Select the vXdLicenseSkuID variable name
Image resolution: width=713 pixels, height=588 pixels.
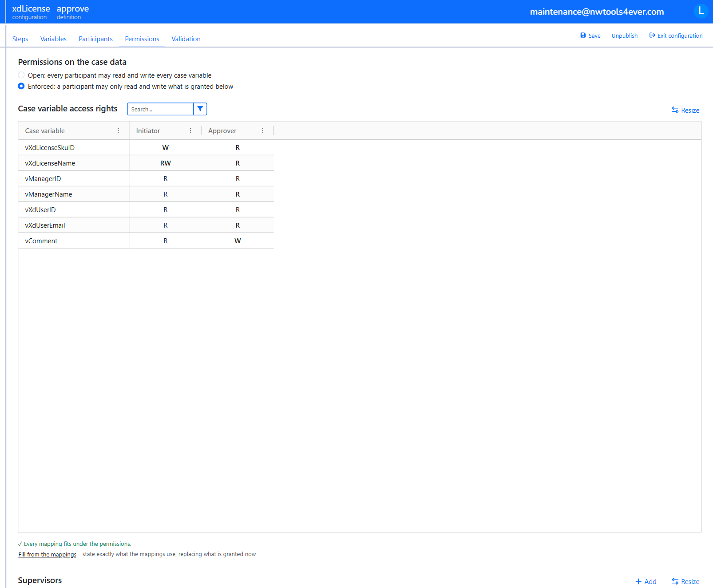50,147
